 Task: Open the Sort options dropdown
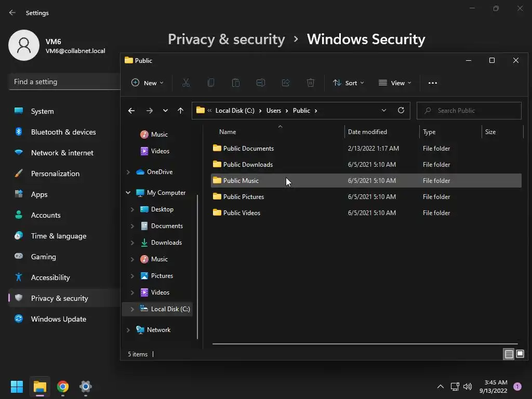tap(349, 83)
